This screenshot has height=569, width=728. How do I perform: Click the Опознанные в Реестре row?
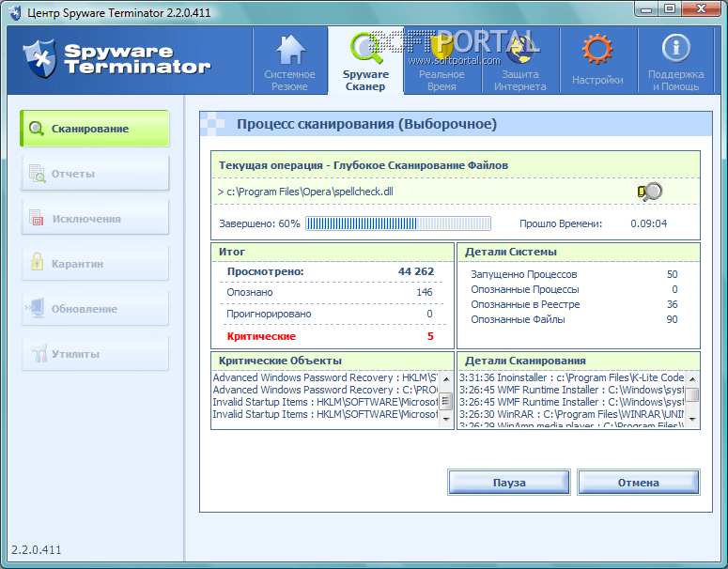tap(574, 304)
